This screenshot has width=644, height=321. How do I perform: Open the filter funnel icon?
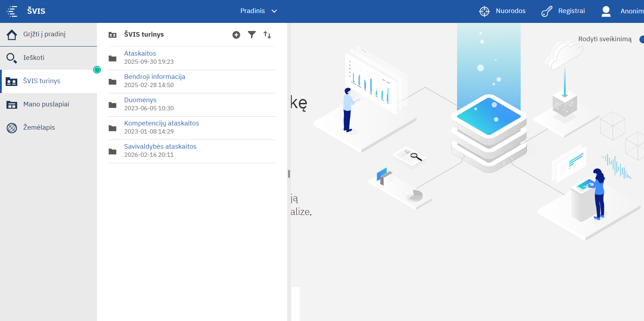252,35
